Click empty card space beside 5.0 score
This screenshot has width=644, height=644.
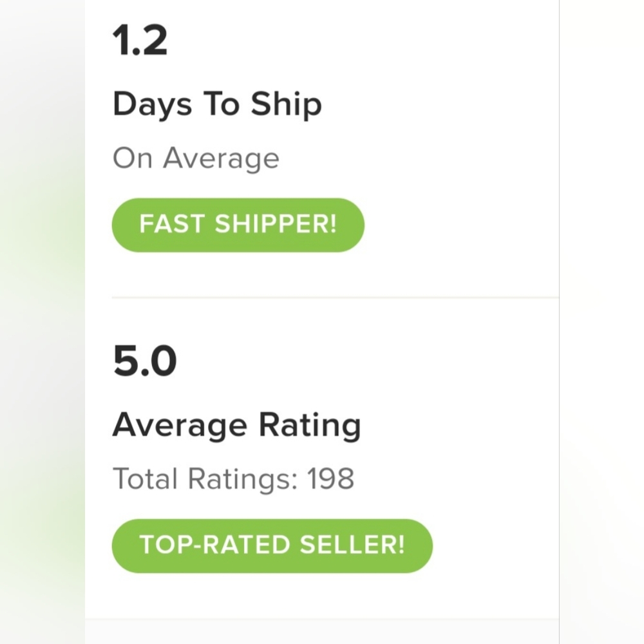tap(366, 361)
